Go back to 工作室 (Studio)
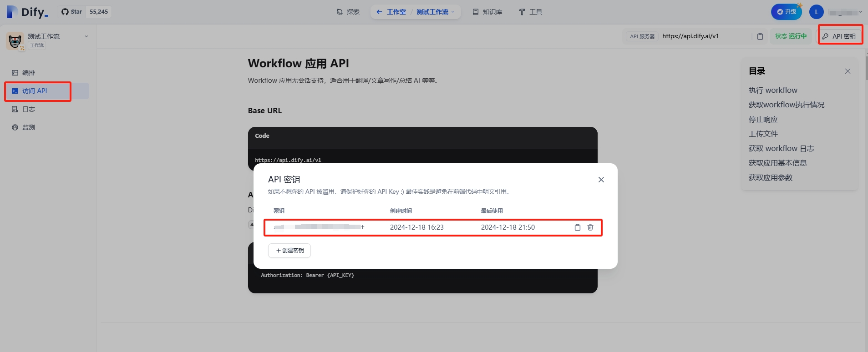Screen dimensions: 868x352 pos(391,12)
